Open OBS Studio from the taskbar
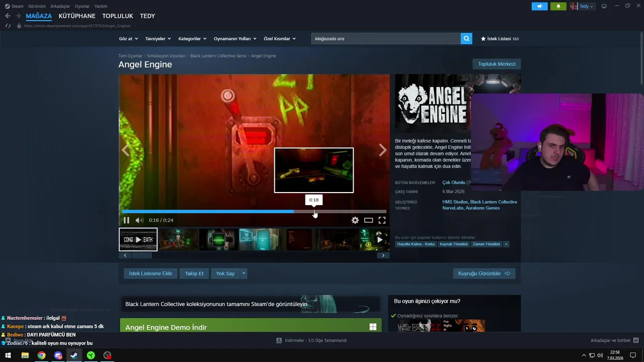This screenshot has width=644, height=362. coord(107,355)
